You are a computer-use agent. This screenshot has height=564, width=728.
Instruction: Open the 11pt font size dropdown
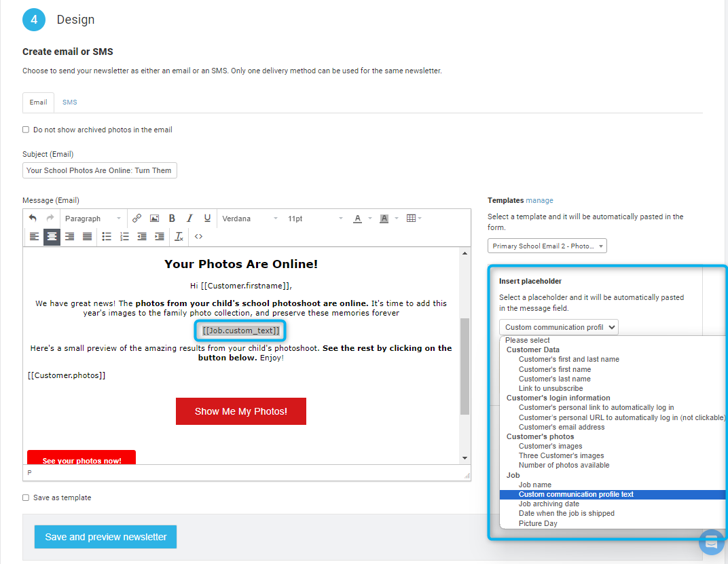coord(315,218)
